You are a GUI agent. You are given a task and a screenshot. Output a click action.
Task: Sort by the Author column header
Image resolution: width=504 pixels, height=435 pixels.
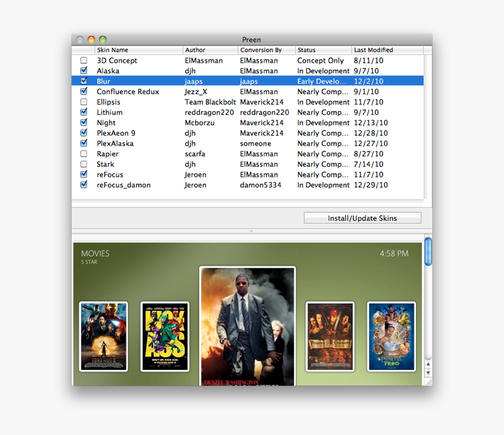210,50
